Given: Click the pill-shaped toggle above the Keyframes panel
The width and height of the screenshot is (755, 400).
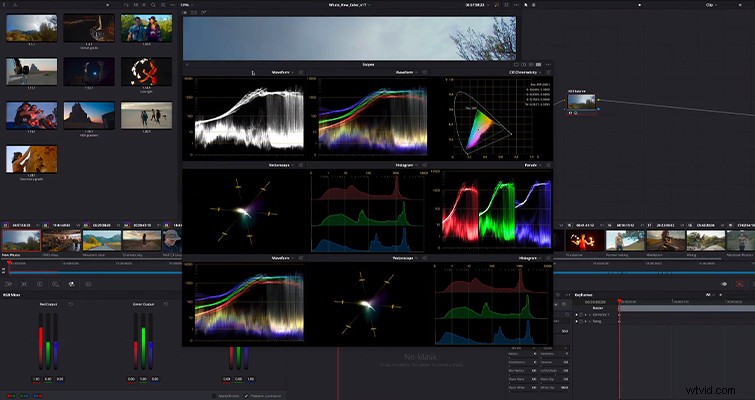Looking at the screenshot, I should (x=724, y=284).
